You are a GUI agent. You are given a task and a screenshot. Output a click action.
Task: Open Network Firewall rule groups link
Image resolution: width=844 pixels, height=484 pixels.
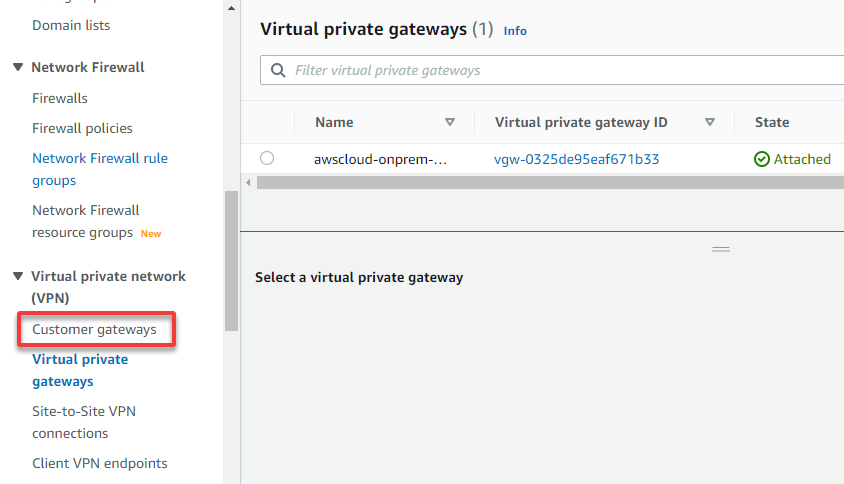click(x=100, y=170)
